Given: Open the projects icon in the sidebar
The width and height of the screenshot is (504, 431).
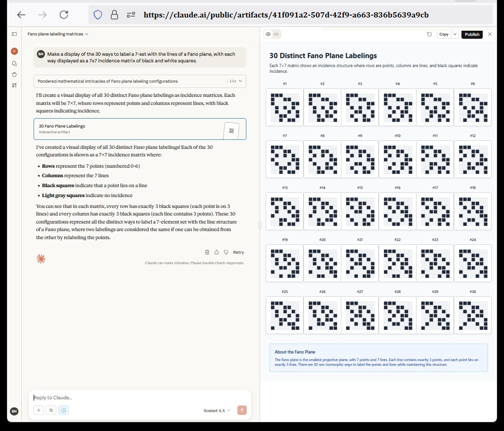Looking at the screenshot, I should (x=14, y=74).
